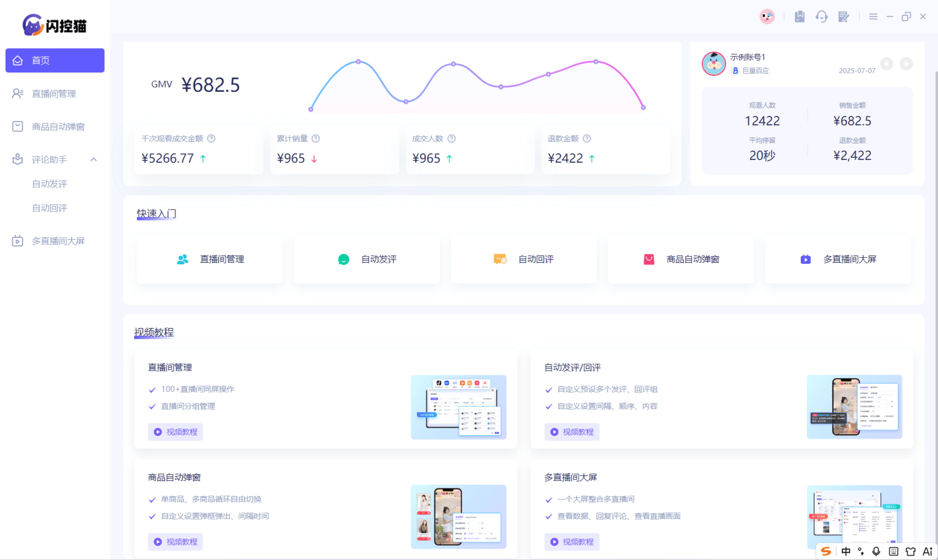Click the GMV ¥682.5 value
This screenshot has width=938, height=560.
tap(211, 85)
